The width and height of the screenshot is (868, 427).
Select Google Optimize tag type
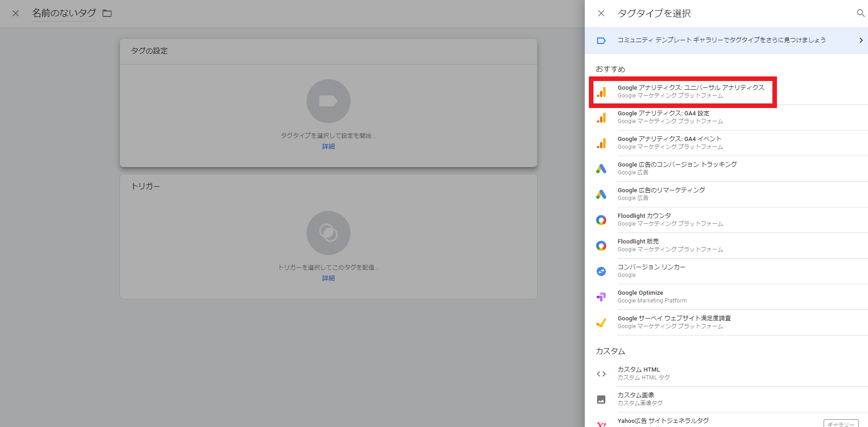point(726,297)
